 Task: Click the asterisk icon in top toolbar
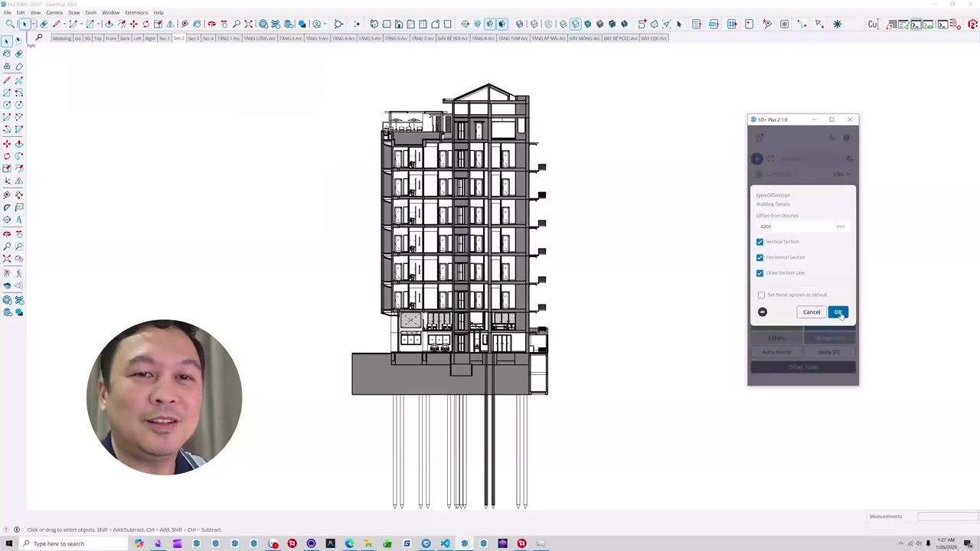[x=837, y=24]
